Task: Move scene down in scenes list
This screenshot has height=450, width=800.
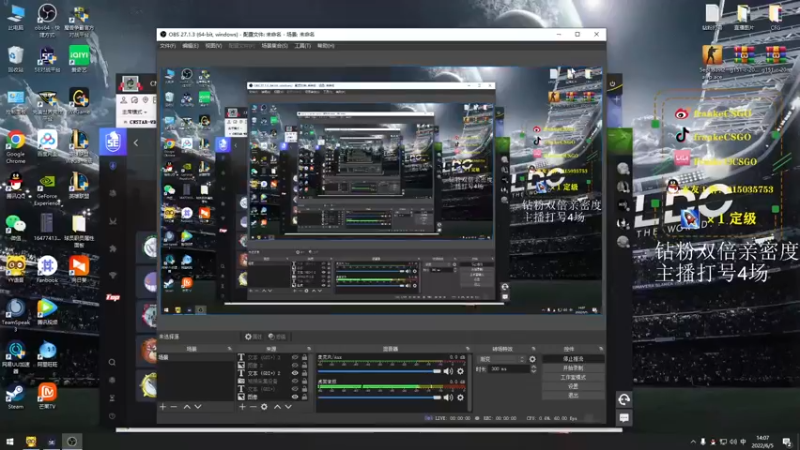Action: coord(198,407)
